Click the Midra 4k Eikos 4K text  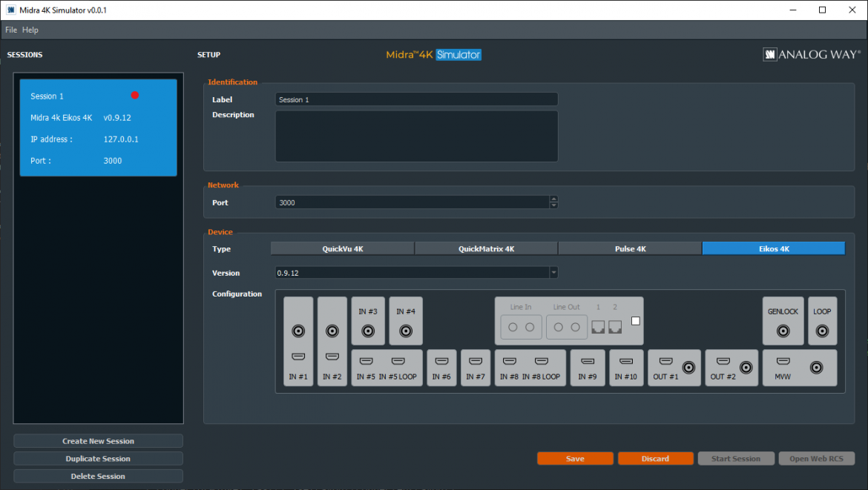click(62, 118)
